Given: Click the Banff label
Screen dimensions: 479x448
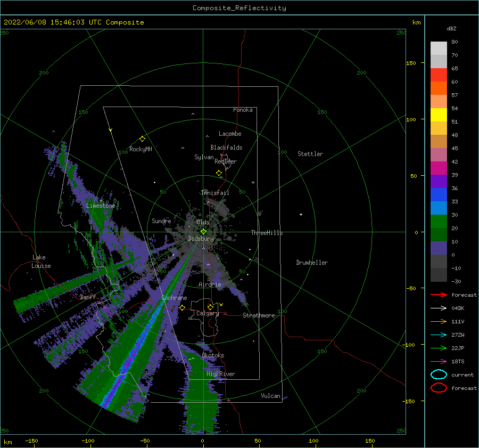Looking at the screenshot, I should pos(88,297).
